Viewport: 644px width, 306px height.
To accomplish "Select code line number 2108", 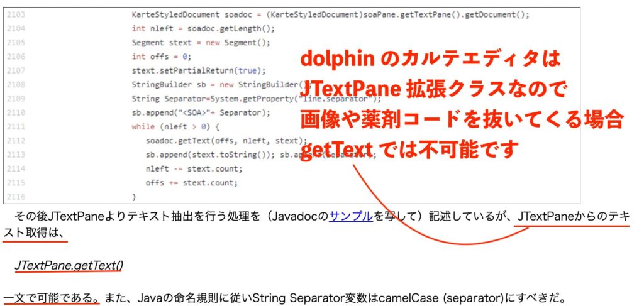I will click(16, 84).
